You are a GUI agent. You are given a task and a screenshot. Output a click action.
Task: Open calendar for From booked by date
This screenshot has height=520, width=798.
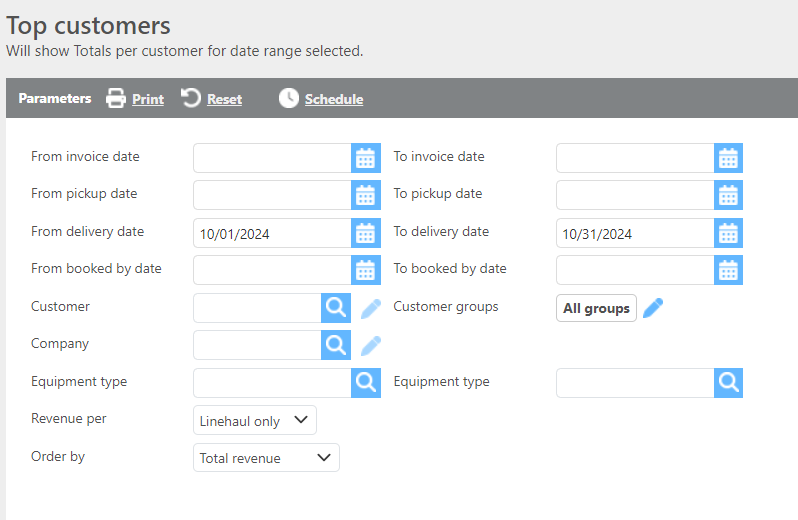[x=366, y=270]
